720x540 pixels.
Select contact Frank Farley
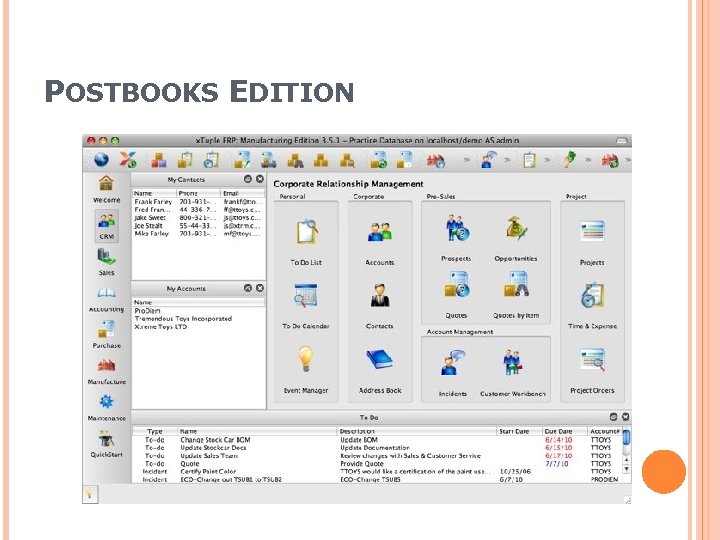[198, 202]
